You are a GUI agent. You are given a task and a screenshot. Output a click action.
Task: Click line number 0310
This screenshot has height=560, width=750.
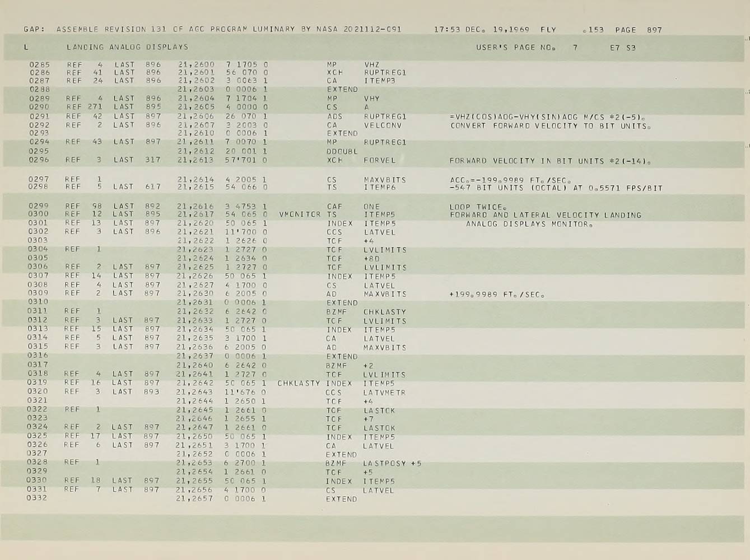(38, 301)
